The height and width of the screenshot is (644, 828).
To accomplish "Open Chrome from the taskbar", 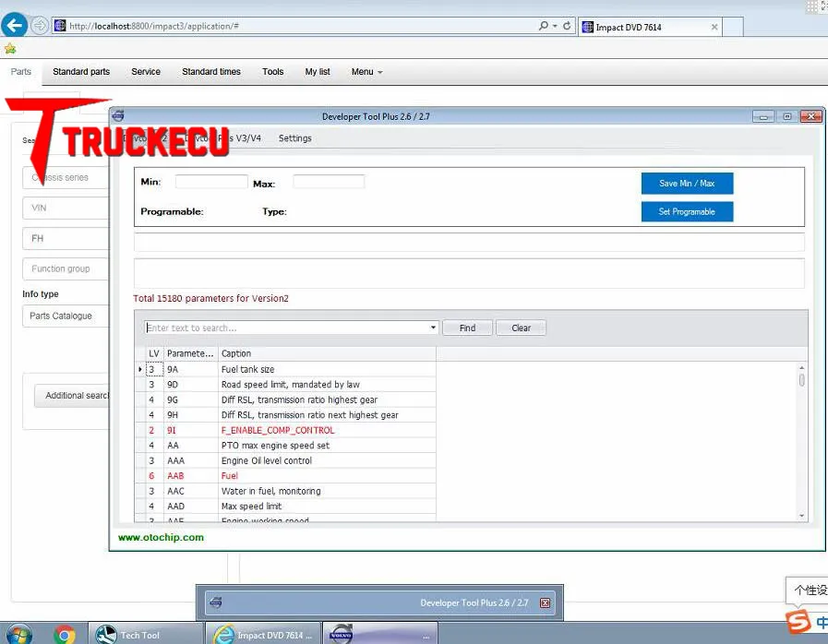I will pos(65,635).
